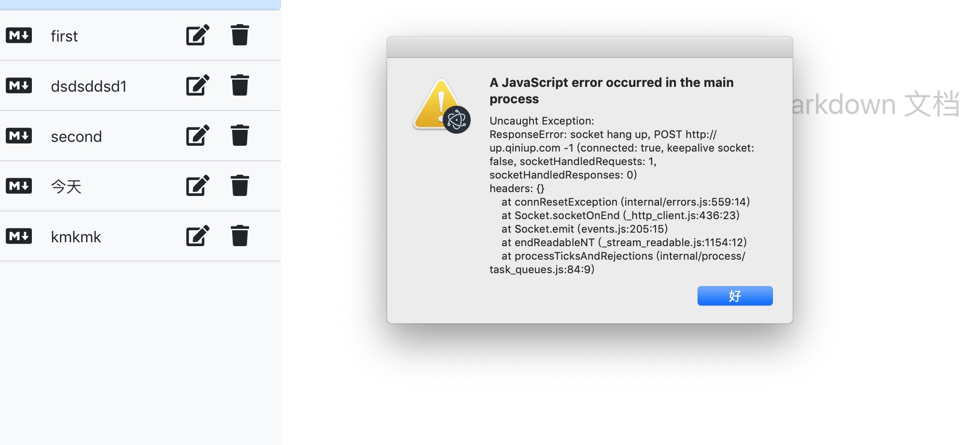Screen dimensions: 980x445
Task: Remove the 今天 file
Action: click(240, 185)
